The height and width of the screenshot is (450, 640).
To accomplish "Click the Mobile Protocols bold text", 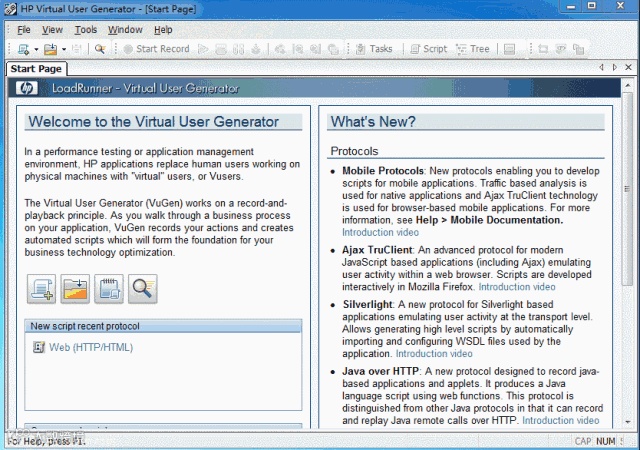I will coord(383,171).
